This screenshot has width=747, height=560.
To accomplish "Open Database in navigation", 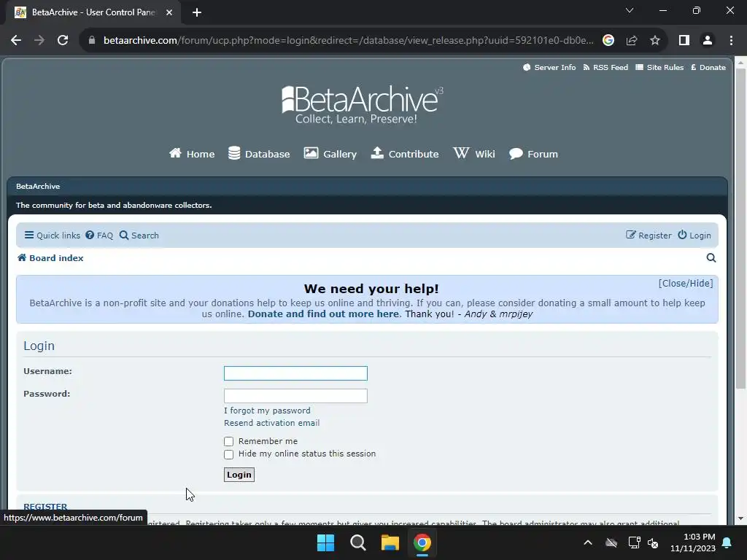I will (259, 154).
